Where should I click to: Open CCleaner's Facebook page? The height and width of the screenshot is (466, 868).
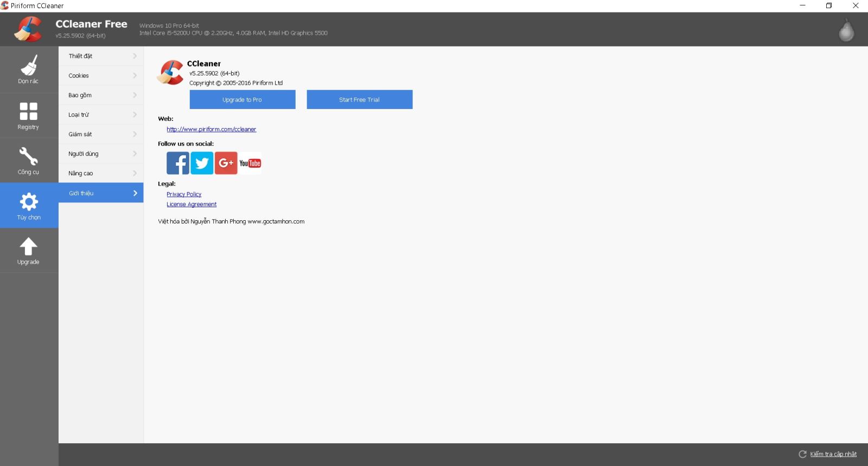coord(178,163)
